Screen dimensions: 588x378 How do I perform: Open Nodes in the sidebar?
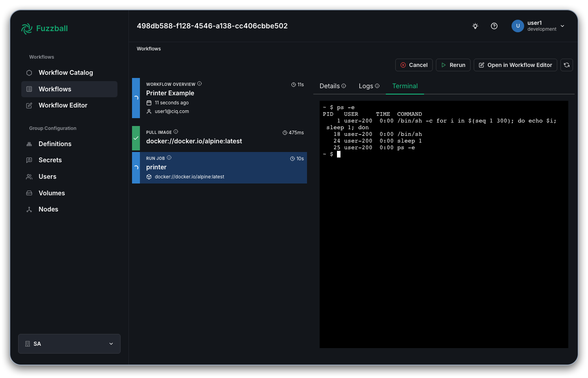tap(69, 209)
